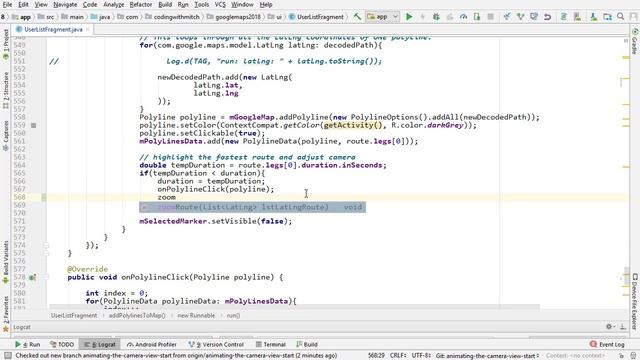Run the app with green play button
Image resolution: width=640 pixels, height=360 pixels.
(409, 17)
